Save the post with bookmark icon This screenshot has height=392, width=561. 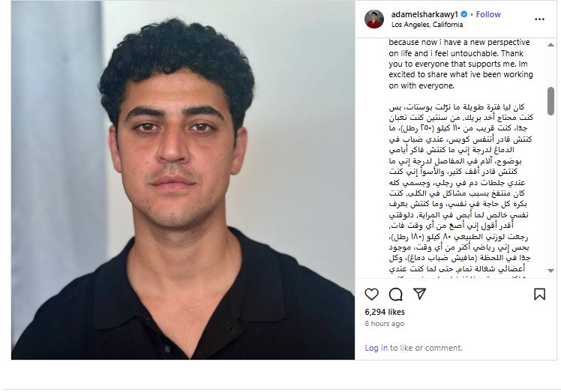[539, 294]
